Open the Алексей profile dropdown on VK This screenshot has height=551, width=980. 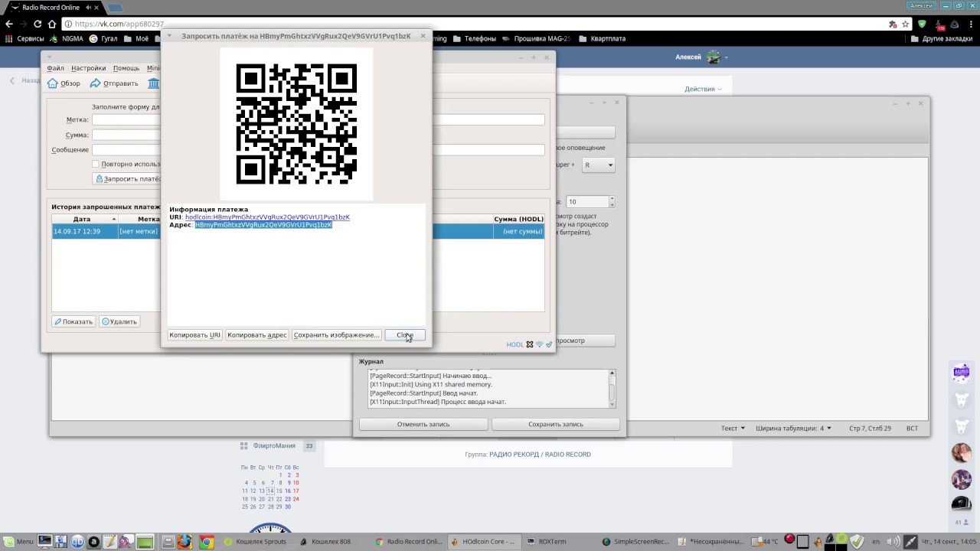701,57
